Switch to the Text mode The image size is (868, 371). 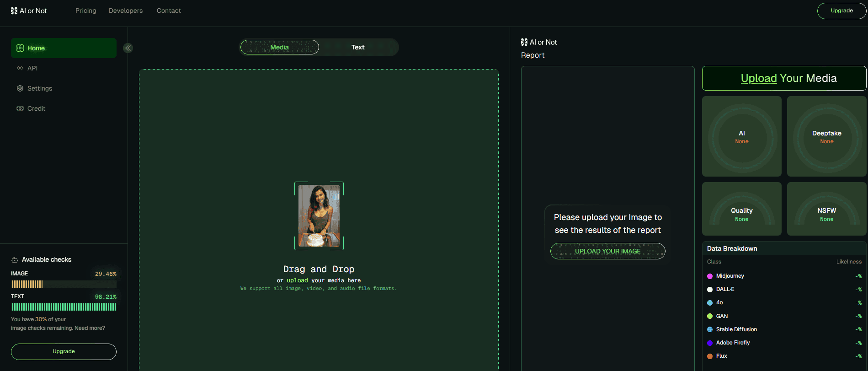click(x=358, y=47)
